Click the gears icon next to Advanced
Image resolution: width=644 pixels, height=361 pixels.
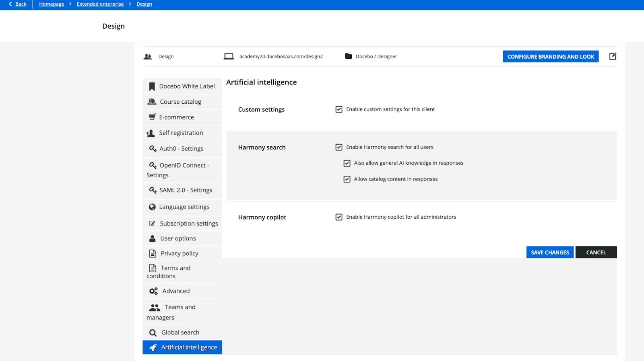[x=153, y=291]
